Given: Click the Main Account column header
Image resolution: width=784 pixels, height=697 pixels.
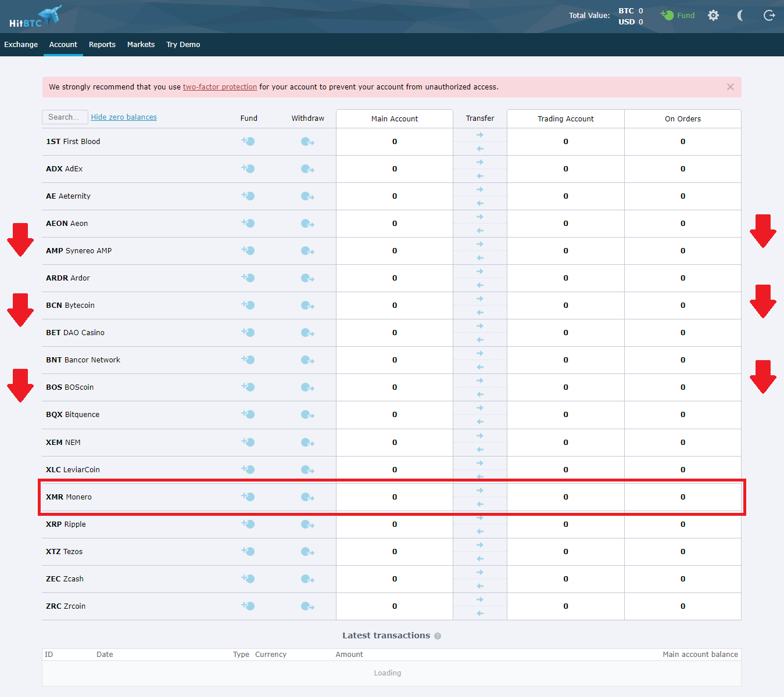Looking at the screenshot, I should 395,119.
